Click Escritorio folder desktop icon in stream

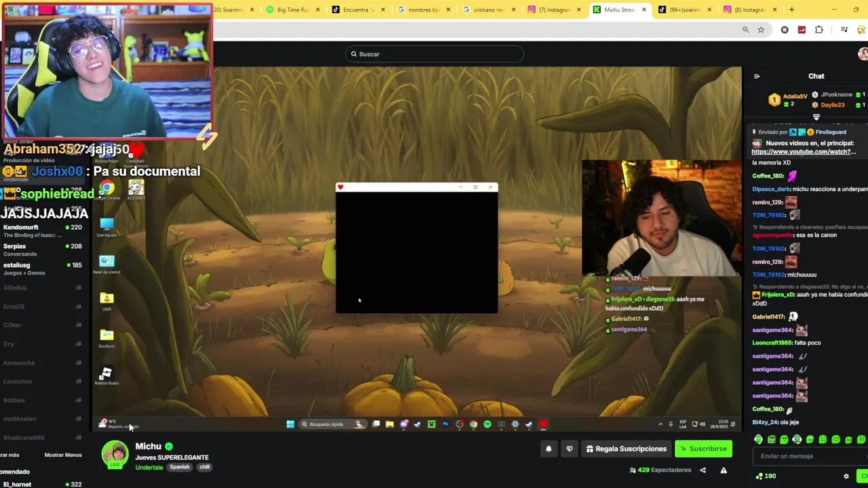(106, 338)
